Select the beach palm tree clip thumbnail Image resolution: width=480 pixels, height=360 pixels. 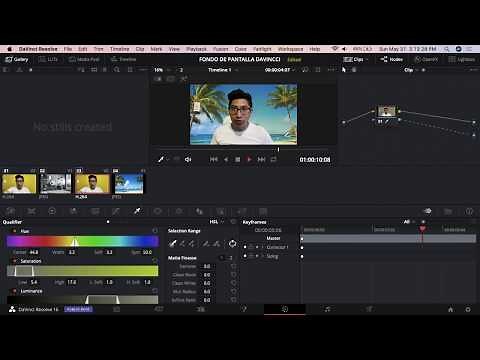(x=129, y=184)
